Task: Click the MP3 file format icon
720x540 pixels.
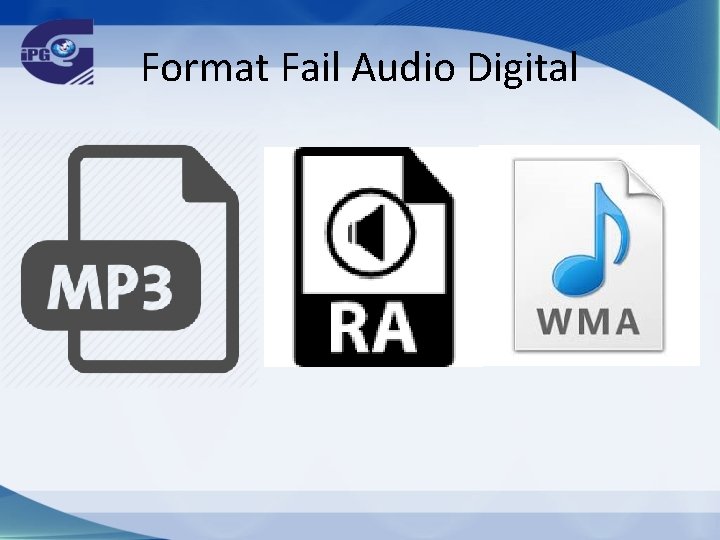Action: 130,259
